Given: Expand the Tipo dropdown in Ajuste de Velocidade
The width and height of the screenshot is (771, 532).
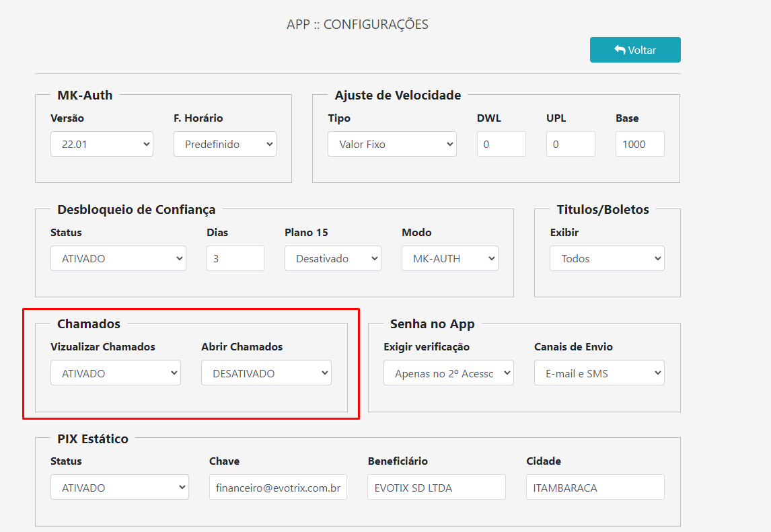Looking at the screenshot, I should pyautogui.click(x=392, y=143).
